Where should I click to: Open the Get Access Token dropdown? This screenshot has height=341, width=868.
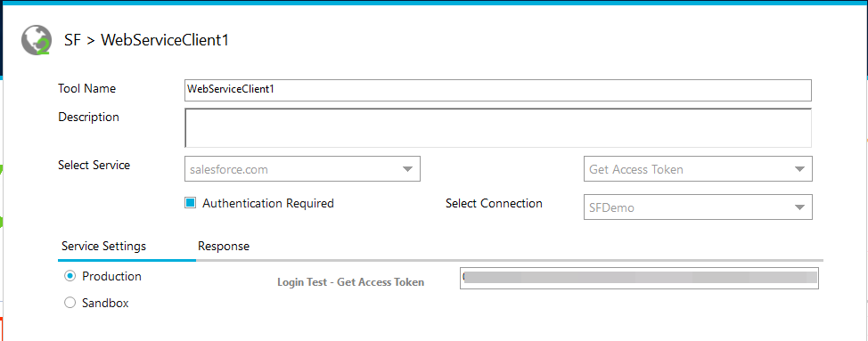[698, 169]
